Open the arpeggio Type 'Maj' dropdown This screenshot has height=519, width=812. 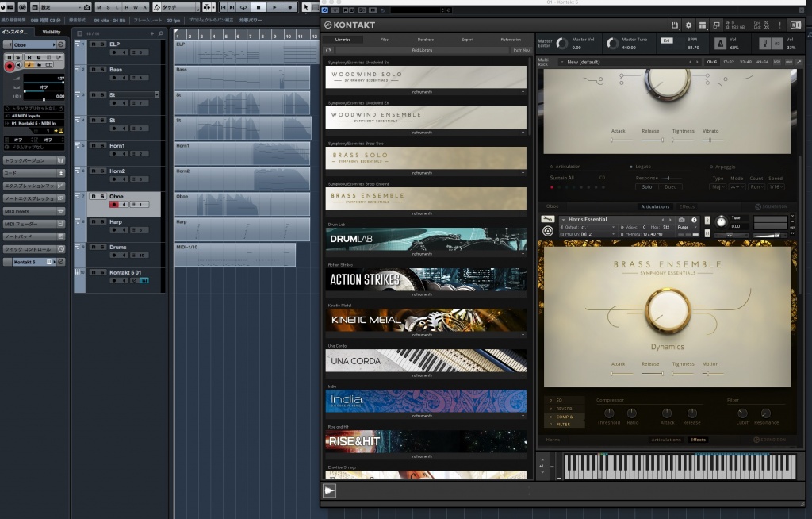718,187
